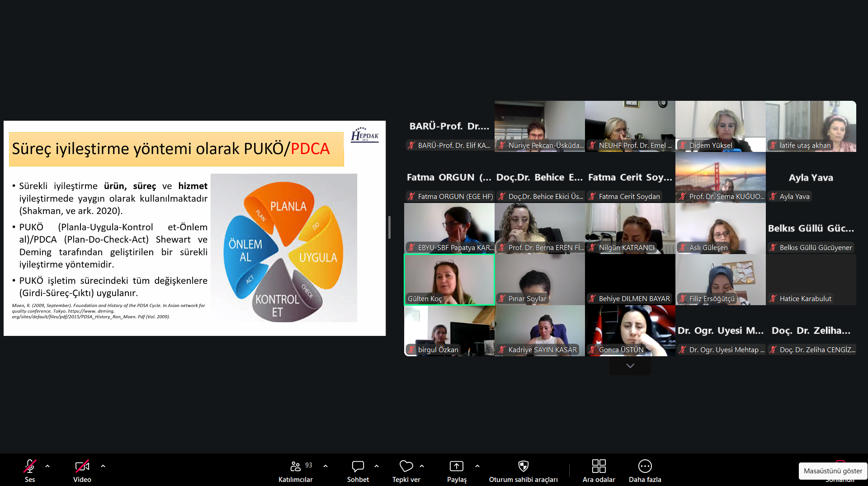Open audio options arrow next to Ses
The width and height of the screenshot is (868, 486).
[x=47, y=466]
